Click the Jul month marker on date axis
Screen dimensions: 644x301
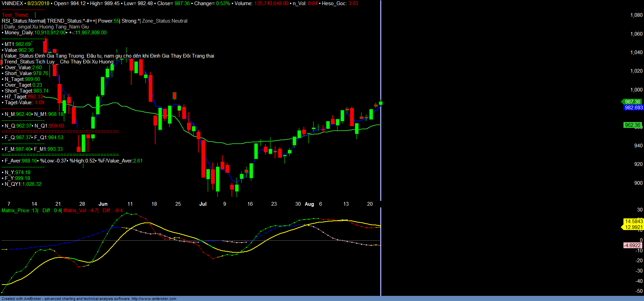[203, 204]
